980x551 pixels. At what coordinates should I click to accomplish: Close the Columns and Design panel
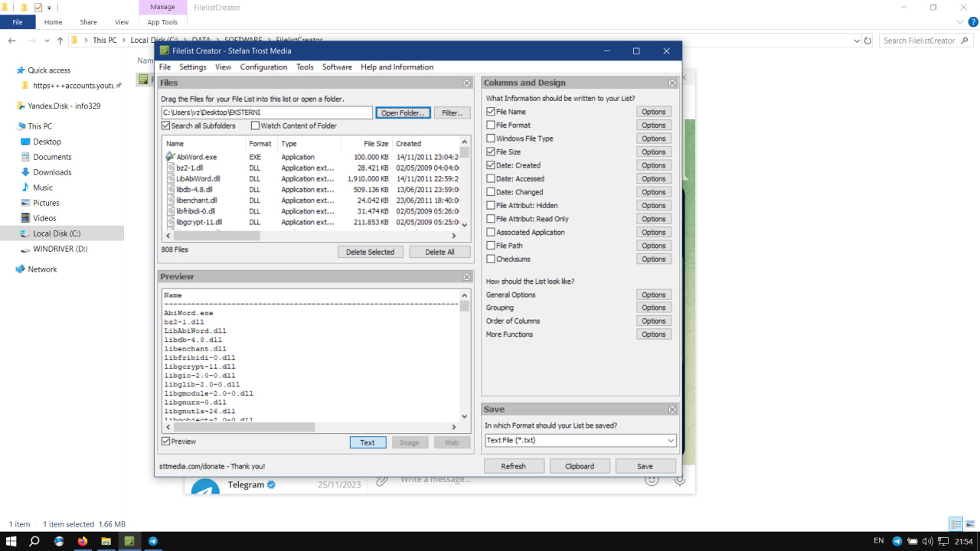pos(672,83)
